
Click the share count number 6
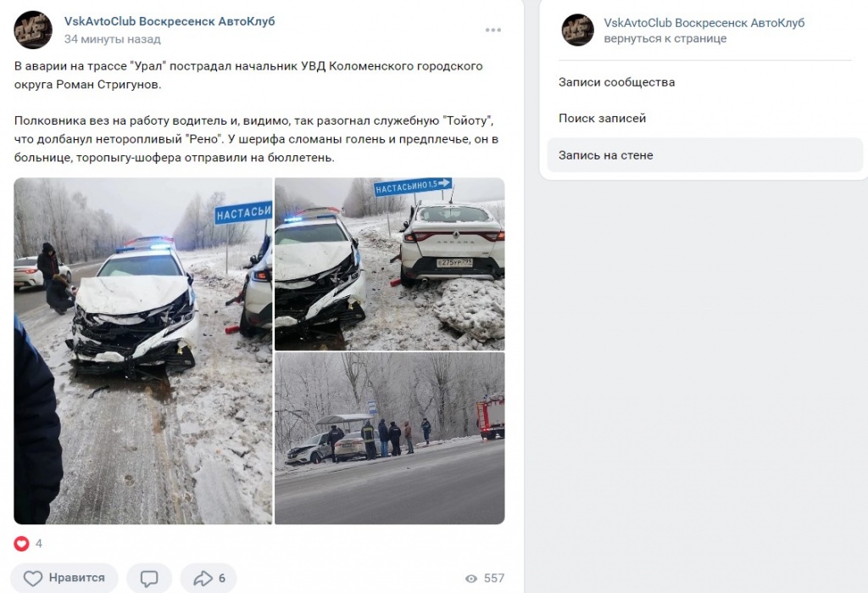tap(222, 579)
